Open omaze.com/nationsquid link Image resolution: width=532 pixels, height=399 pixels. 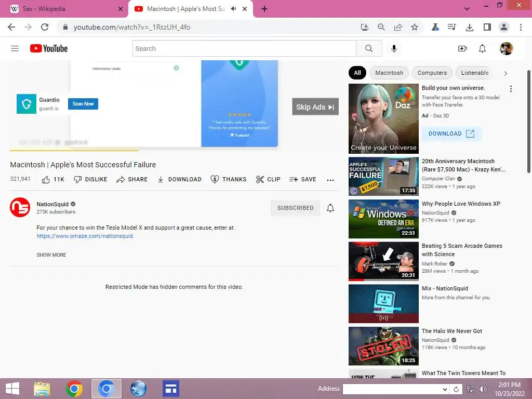click(85, 236)
